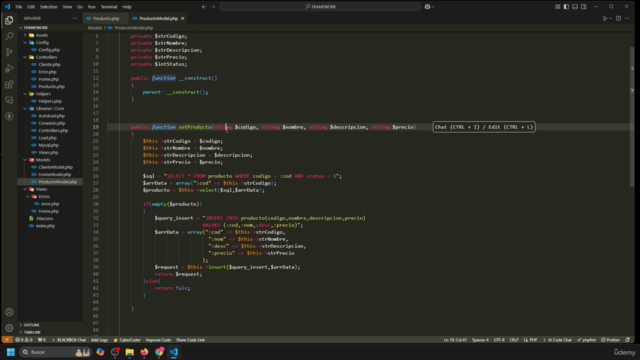
Task: Open the Explorer view in activity bar
Action: pos(9,20)
